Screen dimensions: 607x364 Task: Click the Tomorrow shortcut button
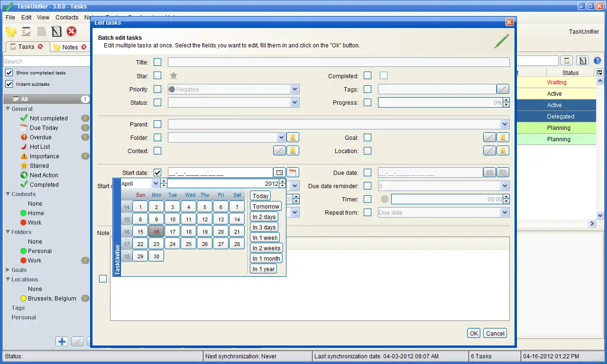(266, 206)
